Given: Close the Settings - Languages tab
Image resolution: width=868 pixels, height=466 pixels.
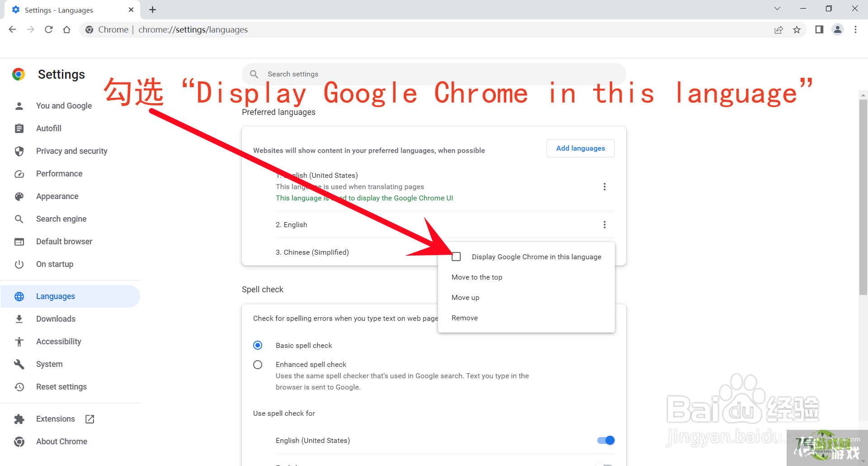Looking at the screenshot, I should pyautogui.click(x=131, y=10).
